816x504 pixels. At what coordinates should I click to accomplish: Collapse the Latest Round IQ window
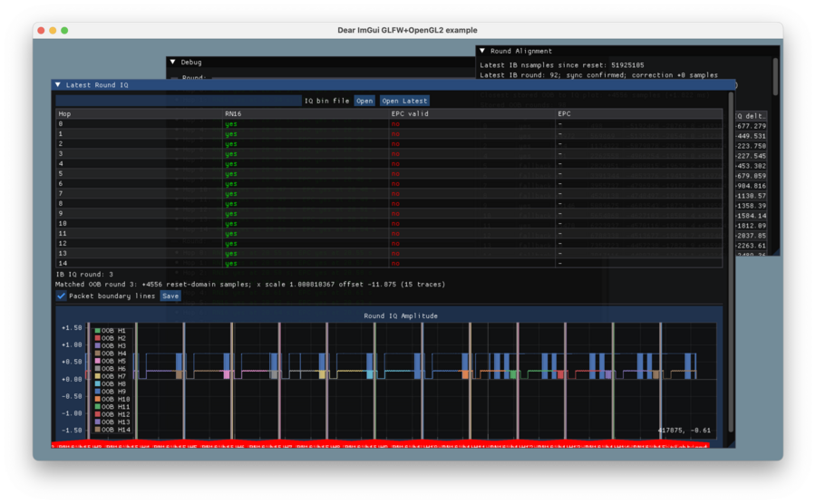coord(58,85)
